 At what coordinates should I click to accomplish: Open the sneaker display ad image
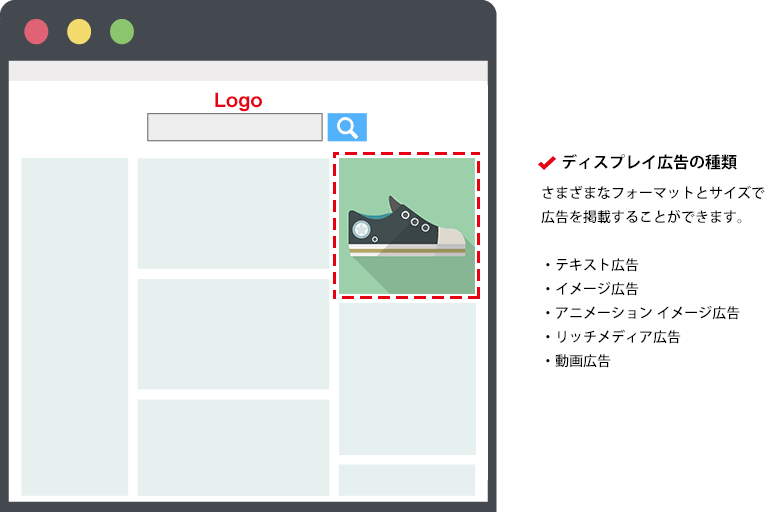coord(406,226)
